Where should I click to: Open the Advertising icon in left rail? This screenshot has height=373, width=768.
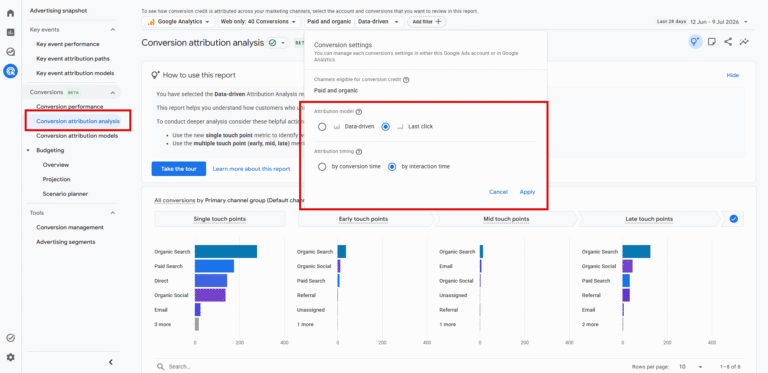tap(10, 71)
